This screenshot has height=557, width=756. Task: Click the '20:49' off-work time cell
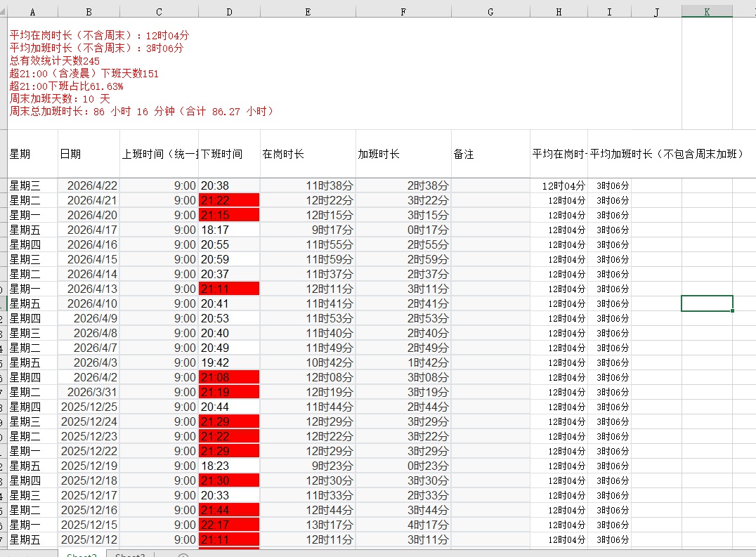pos(229,348)
